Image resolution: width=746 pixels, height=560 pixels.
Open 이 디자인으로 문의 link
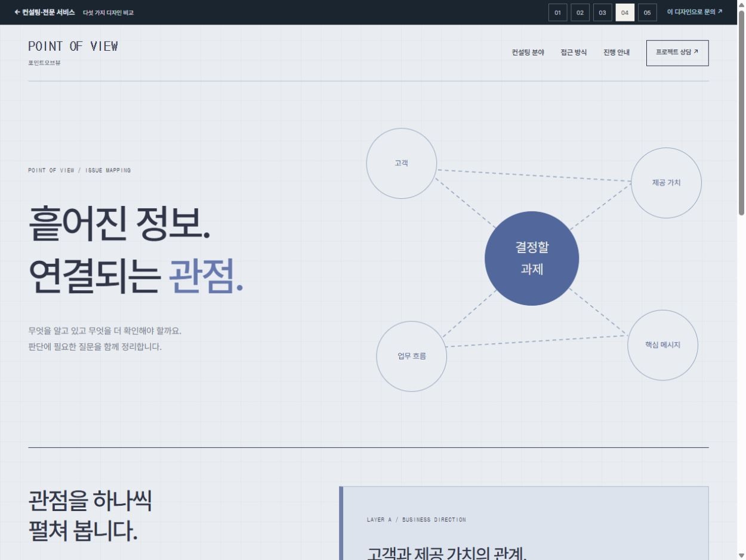point(695,12)
